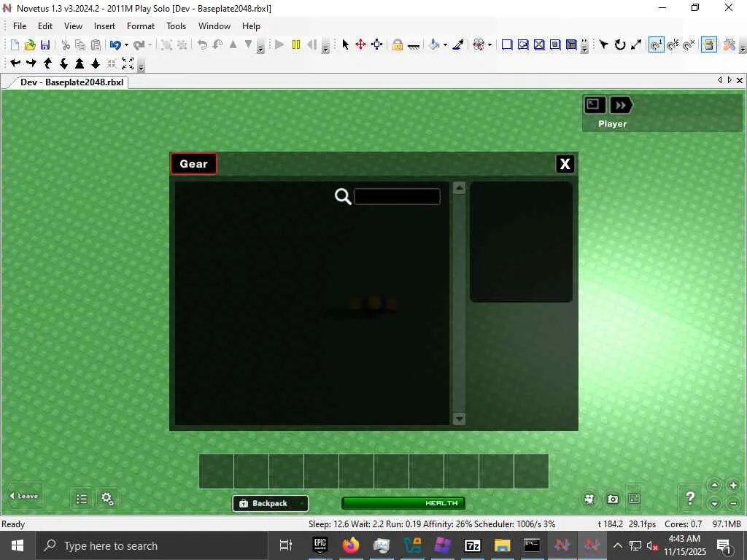This screenshot has width=747, height=560.
Task: Click the Undo arrow icon
Action: [x=115, y=44]
